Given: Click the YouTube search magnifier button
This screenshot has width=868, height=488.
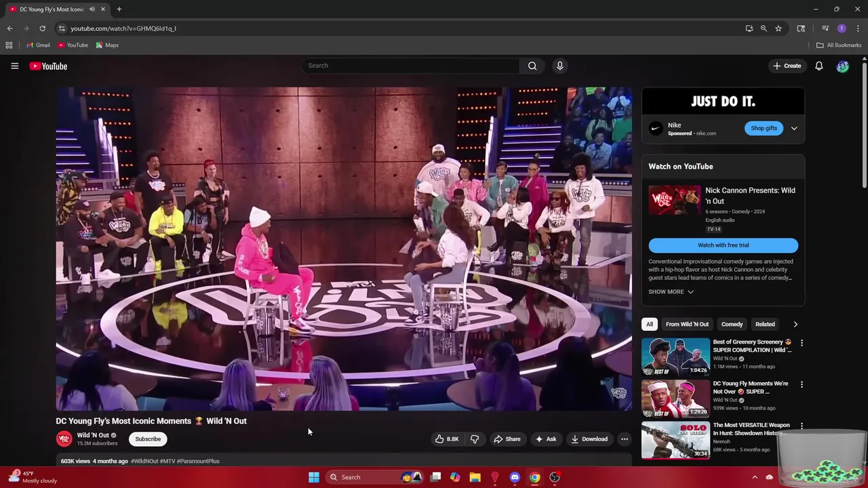Looking at the screenshot, I should pyautogui.click(x=532, y=66).
